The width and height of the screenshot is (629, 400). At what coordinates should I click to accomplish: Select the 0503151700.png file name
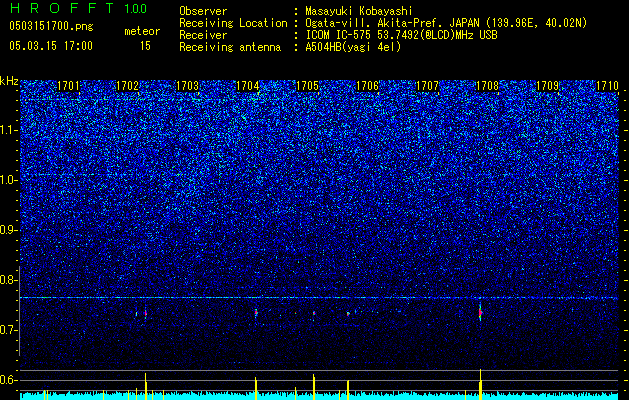tap(51, 26)
